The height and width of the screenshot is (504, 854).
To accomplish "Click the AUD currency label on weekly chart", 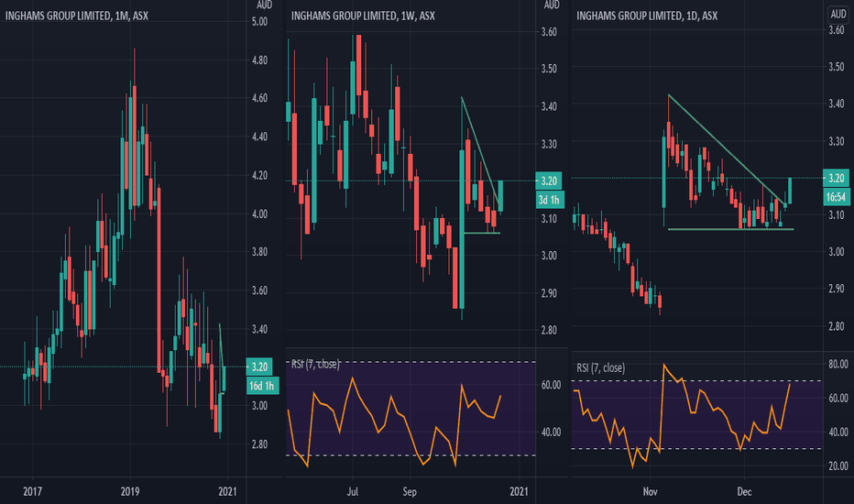I will [552, 5].
